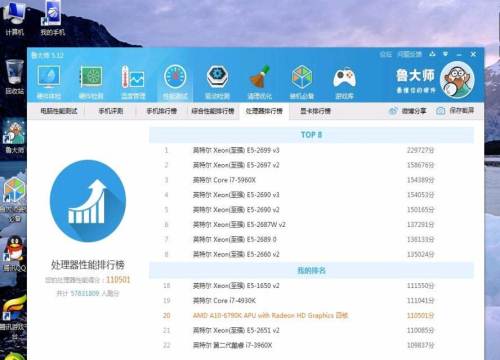Click the 微博分享 Weibo icon

(x=393, y=111)
